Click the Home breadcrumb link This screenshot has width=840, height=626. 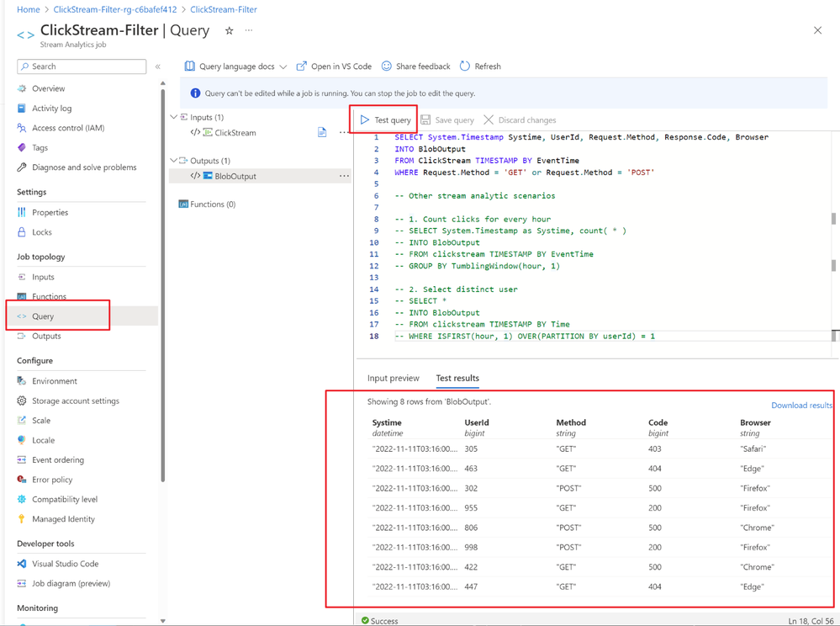pyautogui.click(x=29, y=9)
